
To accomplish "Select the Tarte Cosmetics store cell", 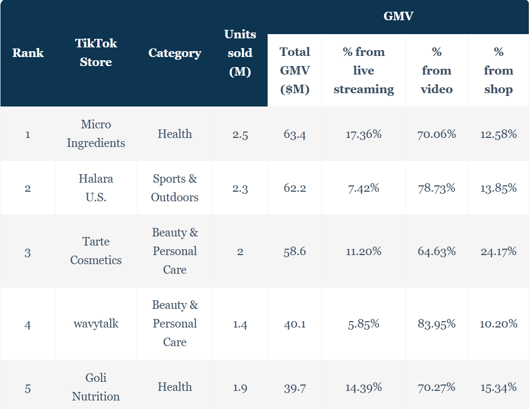I will (96, 251).
